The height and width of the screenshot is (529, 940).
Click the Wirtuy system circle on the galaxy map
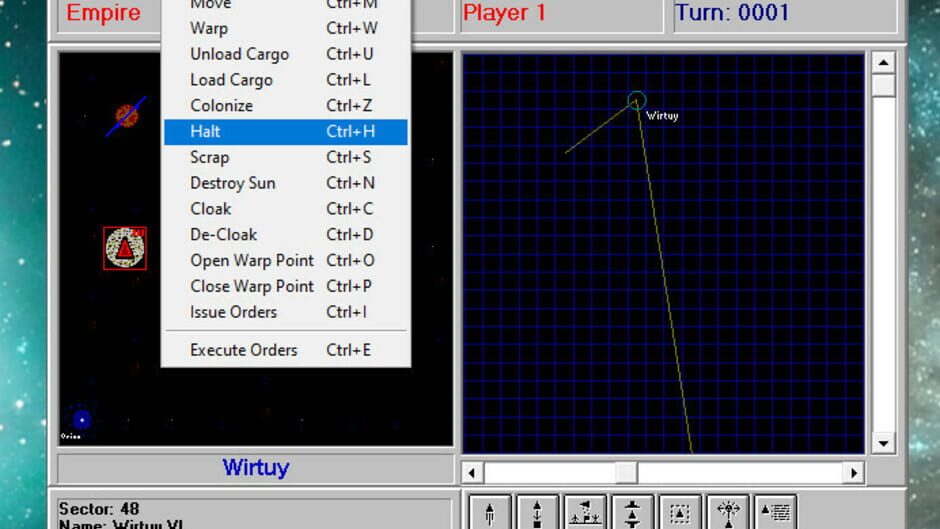(x=637, y=100)
